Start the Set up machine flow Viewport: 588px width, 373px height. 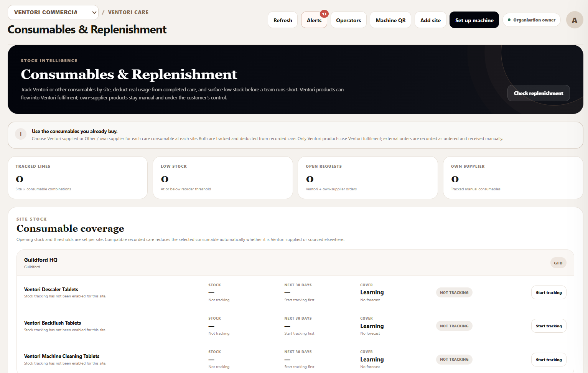474,20
